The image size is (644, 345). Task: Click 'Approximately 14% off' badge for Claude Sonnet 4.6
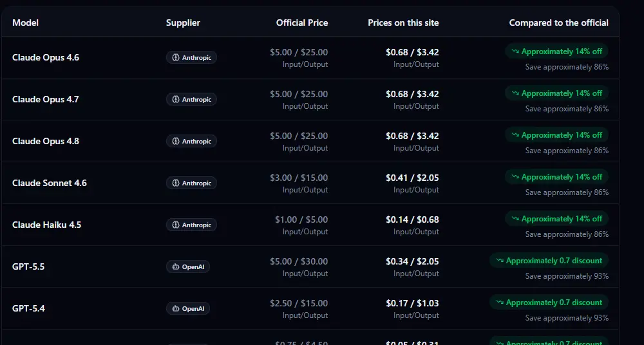tap(556, 177)
